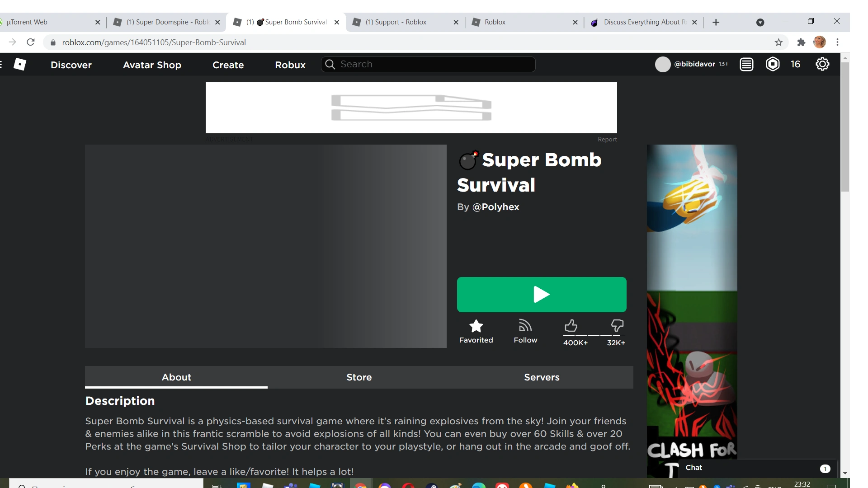This screenshot has width=868, height=488.
Task: Switch to the Store tab
Action: 359,377
